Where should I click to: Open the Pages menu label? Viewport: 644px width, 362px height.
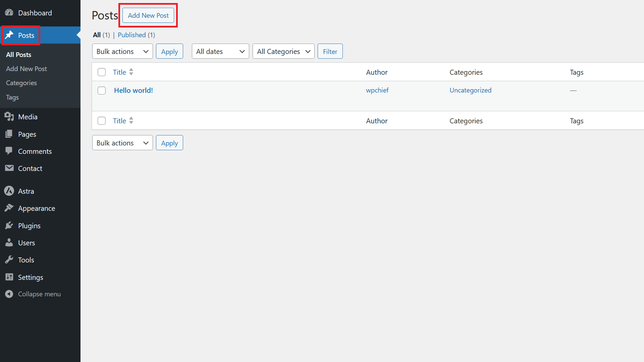click(x=27, y=134)
